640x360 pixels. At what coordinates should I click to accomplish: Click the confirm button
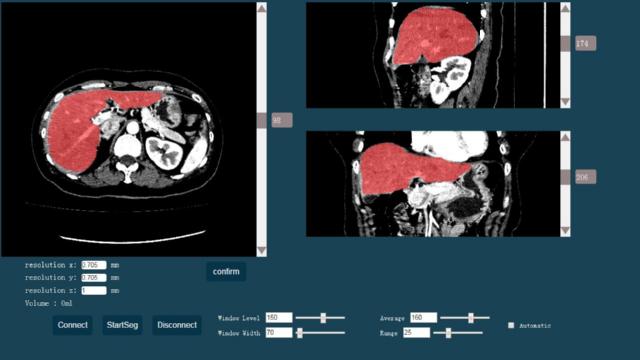click(226, 272)
